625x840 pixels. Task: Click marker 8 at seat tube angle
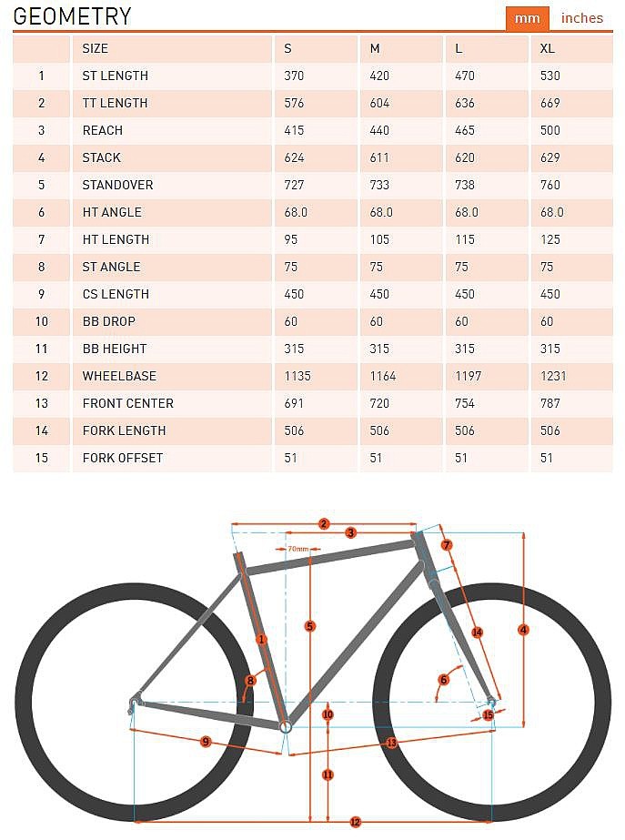250,680
